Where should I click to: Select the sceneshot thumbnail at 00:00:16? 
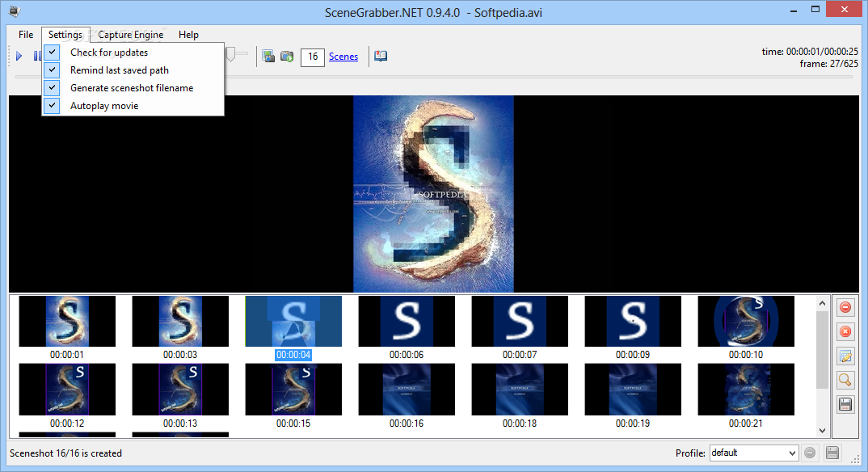coord(407,390)
